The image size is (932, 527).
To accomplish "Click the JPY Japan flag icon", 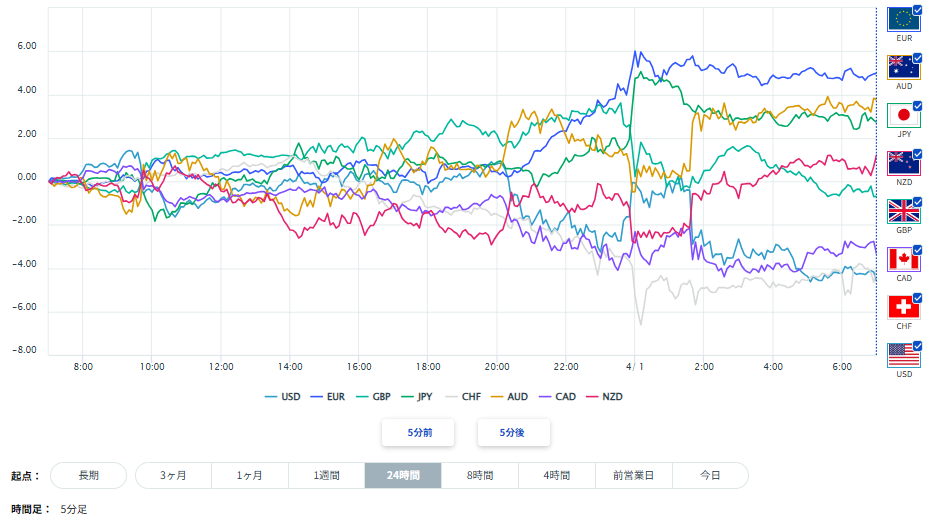I will click(x=903, y=115).
